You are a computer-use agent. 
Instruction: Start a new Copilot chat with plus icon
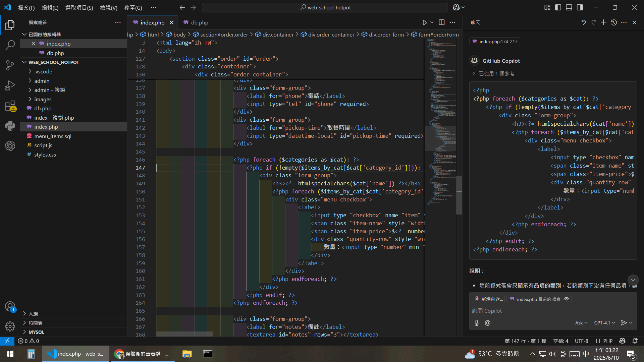pos(603,22)
